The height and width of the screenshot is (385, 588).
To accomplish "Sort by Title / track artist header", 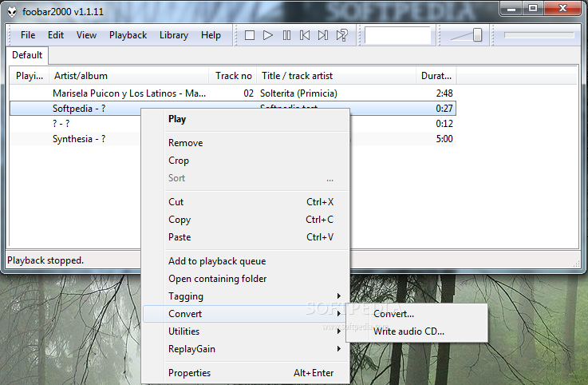I will 337,76.
